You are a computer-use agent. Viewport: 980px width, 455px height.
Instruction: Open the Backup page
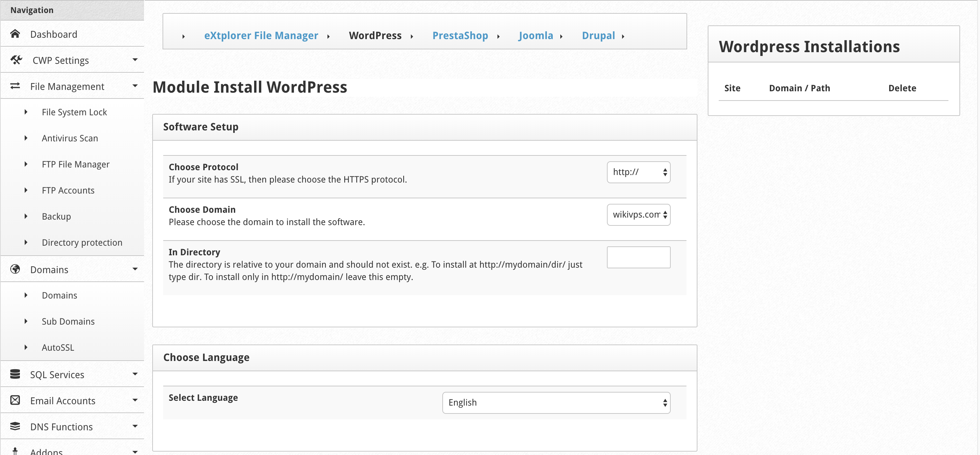tap(56, 217)
